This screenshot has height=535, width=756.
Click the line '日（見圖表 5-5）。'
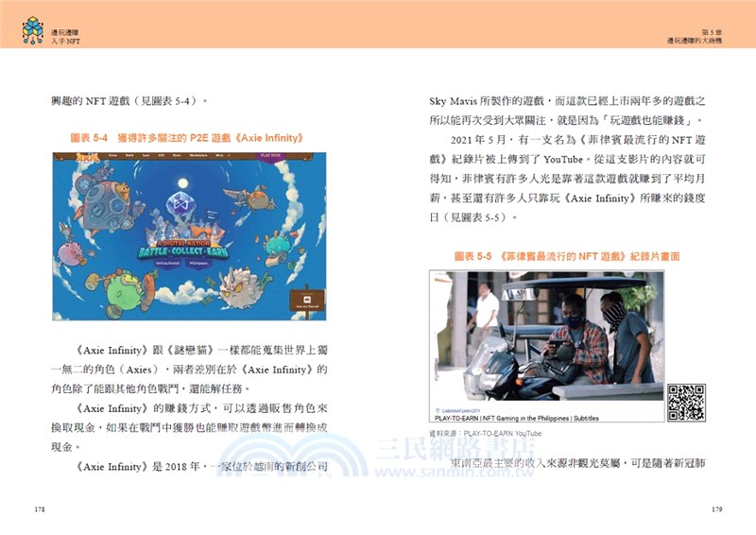pos(473,217)
